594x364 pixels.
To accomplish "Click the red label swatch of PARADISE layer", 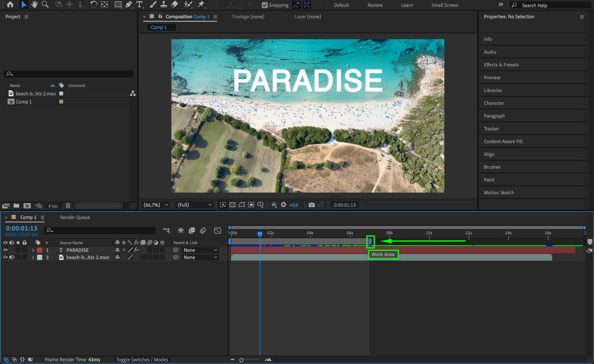I will (x=40, y=250).
